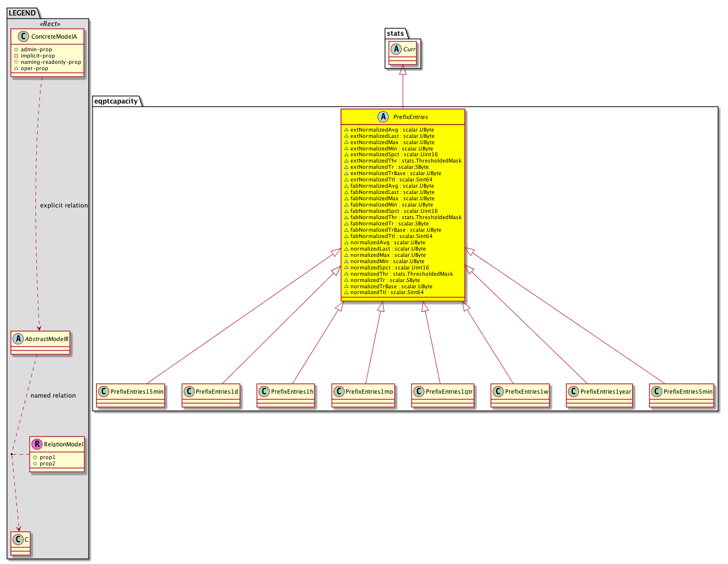
Task: Select the stats package tab
Action: [395, 33]
